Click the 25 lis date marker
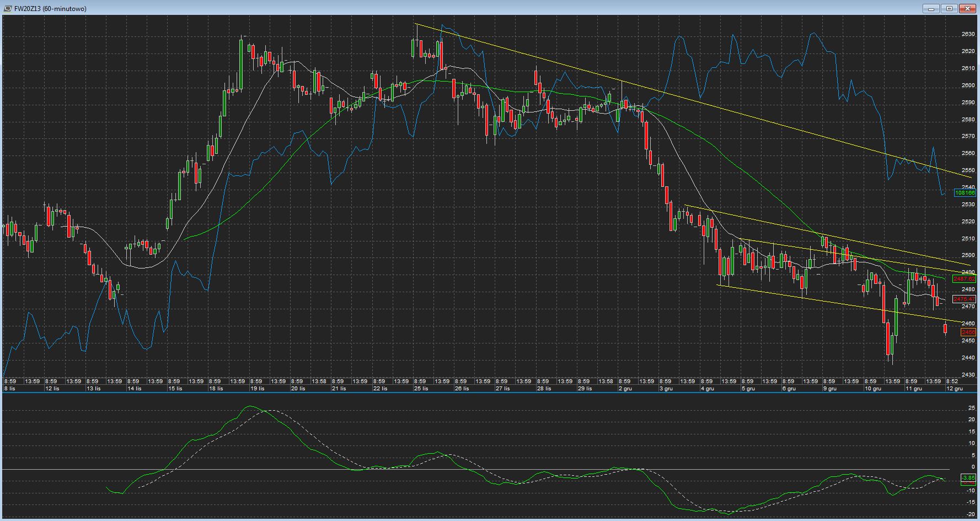Image resolution: width=980 pixels, height=521 pixels. click(x=421, y=389)
